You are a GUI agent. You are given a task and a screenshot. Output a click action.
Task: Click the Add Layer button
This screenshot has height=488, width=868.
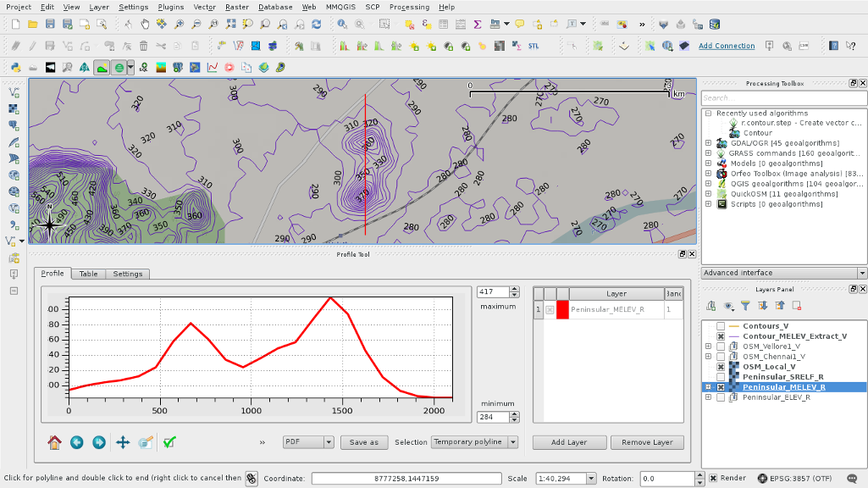(x=570, y=442)
